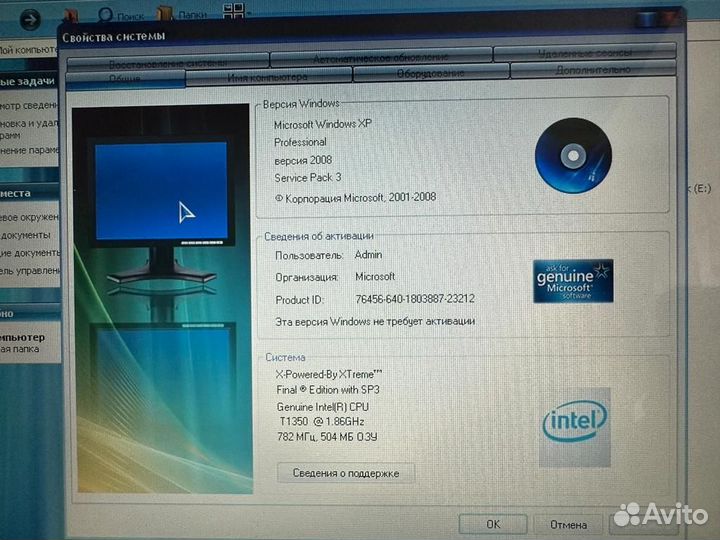Click the blue disc icon
The width and height of the screenshot is (720, 540).
pos(573,155)
